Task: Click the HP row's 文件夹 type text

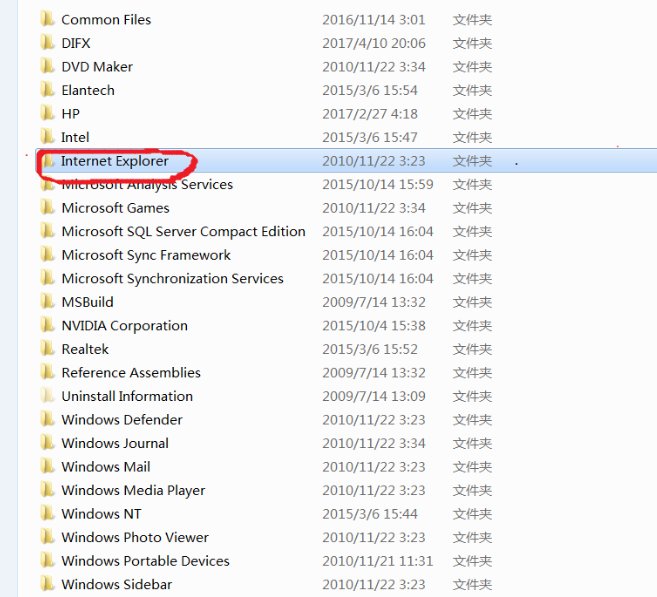Action: tap(472, 114)
